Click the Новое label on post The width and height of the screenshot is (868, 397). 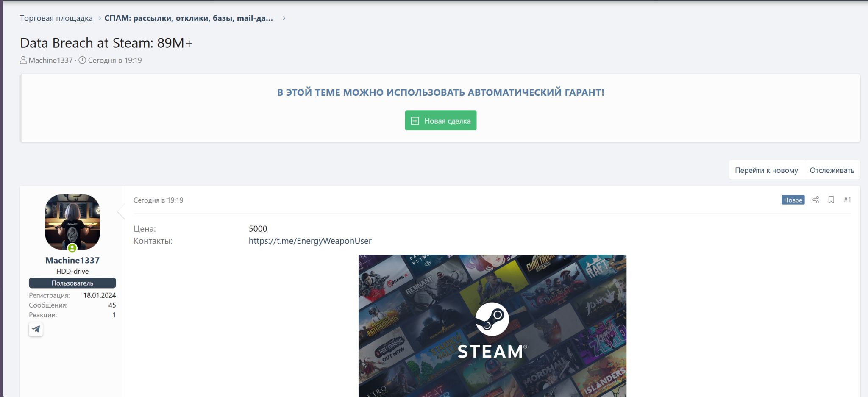[793, 200]
